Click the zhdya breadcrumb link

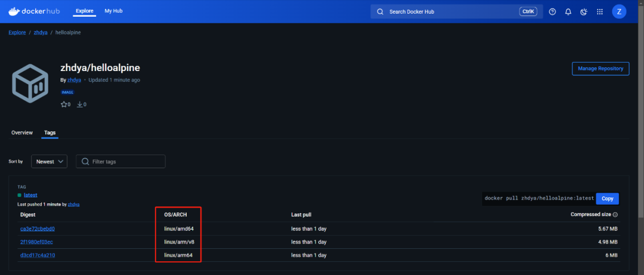coord(41,32)
